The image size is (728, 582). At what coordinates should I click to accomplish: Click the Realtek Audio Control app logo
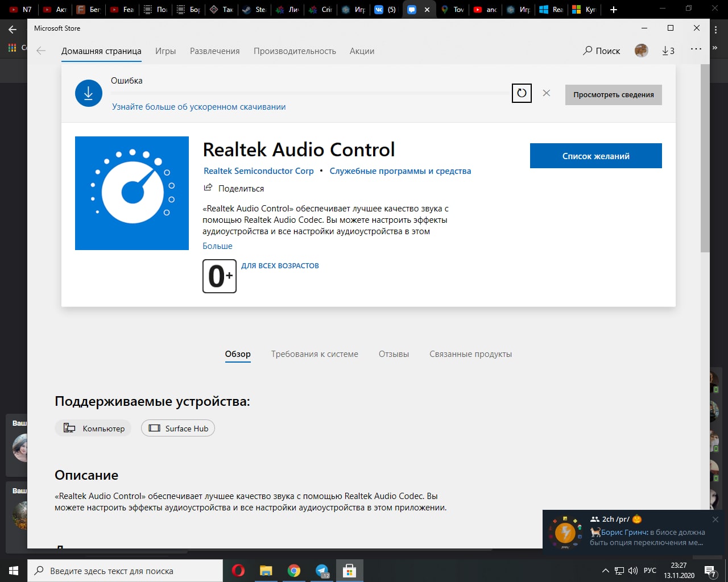click(132, 193)
